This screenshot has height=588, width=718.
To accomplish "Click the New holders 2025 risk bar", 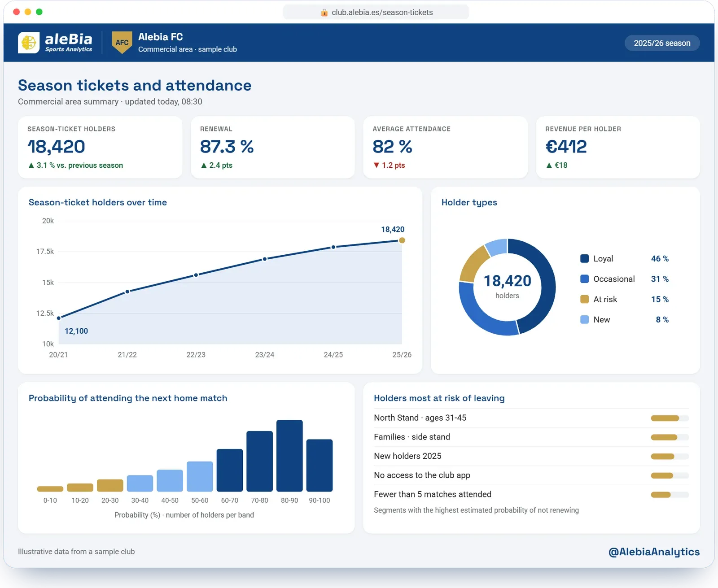I will click(670, 457).
